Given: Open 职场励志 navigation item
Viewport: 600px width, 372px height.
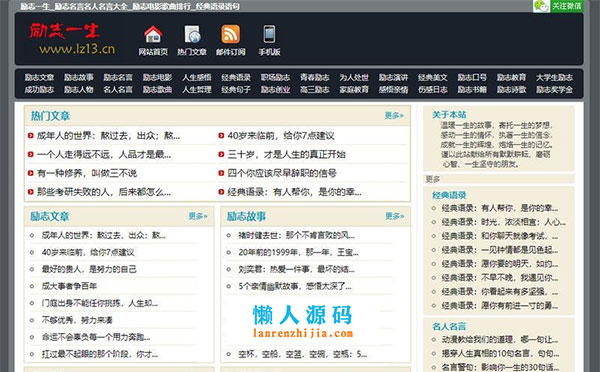Looking at the screenshot, I should pos(276,77).
